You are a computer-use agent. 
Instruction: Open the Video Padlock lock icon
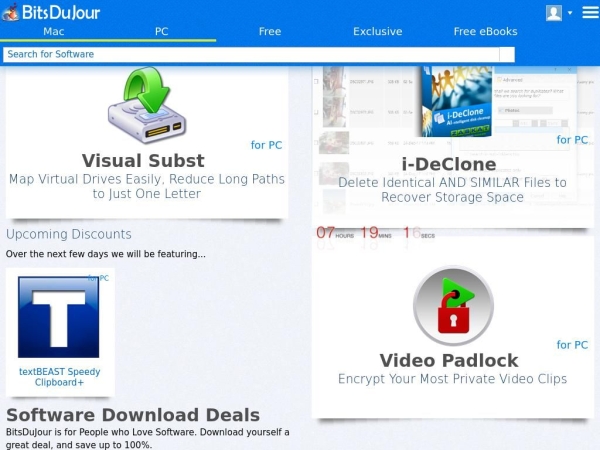coord(453,306)
